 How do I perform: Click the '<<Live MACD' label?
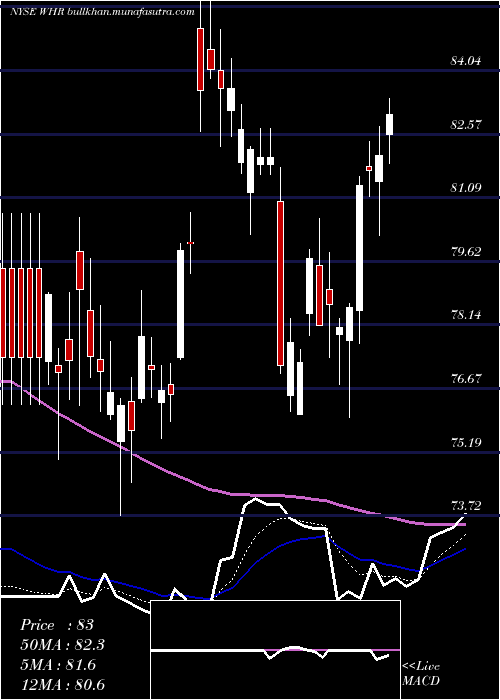click(x=421, y=673)
